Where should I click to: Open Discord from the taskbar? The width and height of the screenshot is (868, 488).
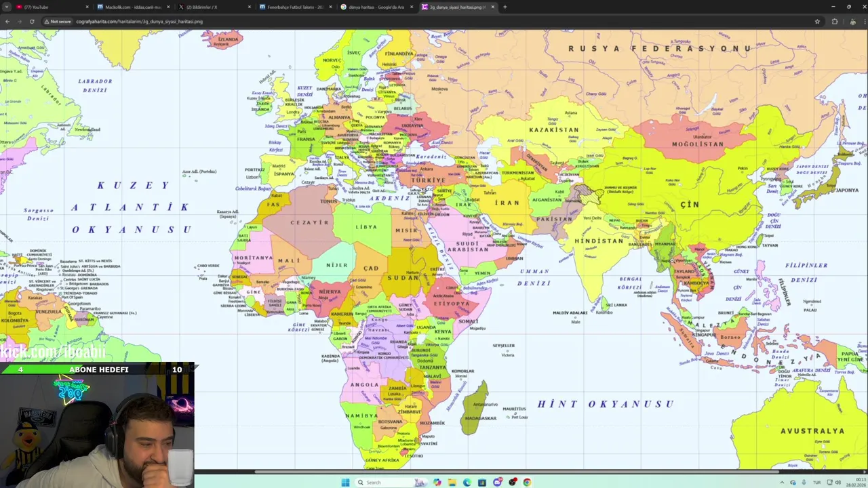coord(497,483)
